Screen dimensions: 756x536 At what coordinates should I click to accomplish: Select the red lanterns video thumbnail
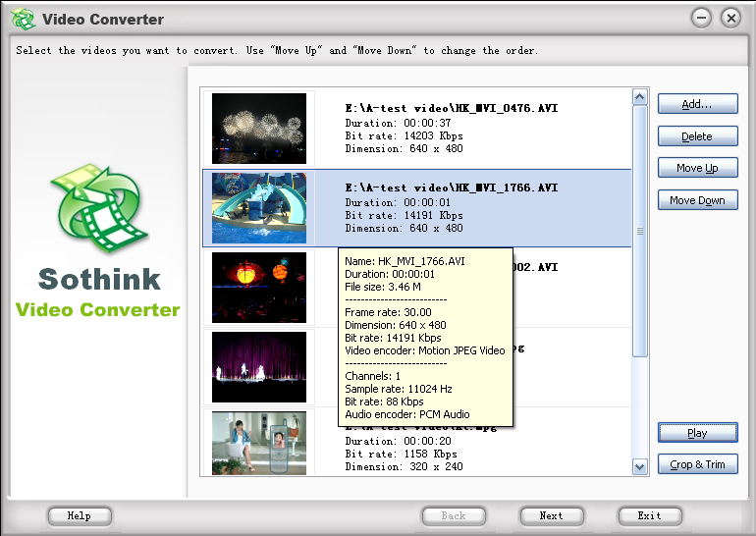pos(259,288)
